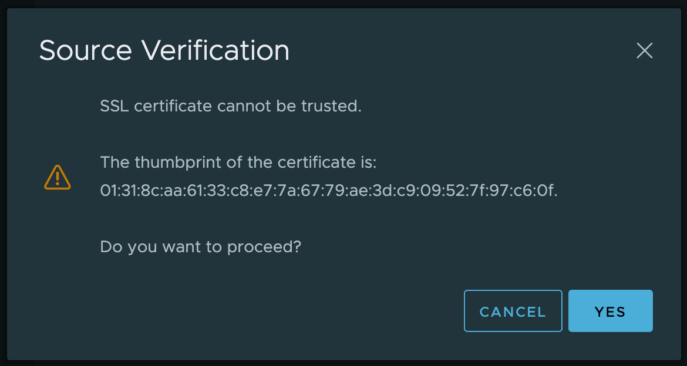Click the orange warning triangle icon

[57, 177]
